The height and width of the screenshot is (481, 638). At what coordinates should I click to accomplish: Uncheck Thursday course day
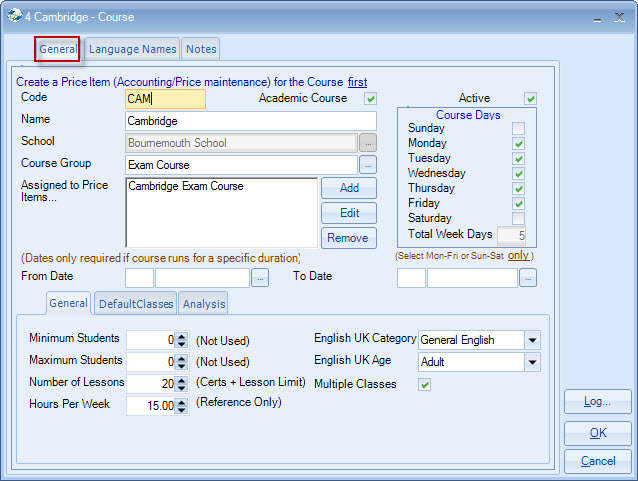click(x=518, y=188)
